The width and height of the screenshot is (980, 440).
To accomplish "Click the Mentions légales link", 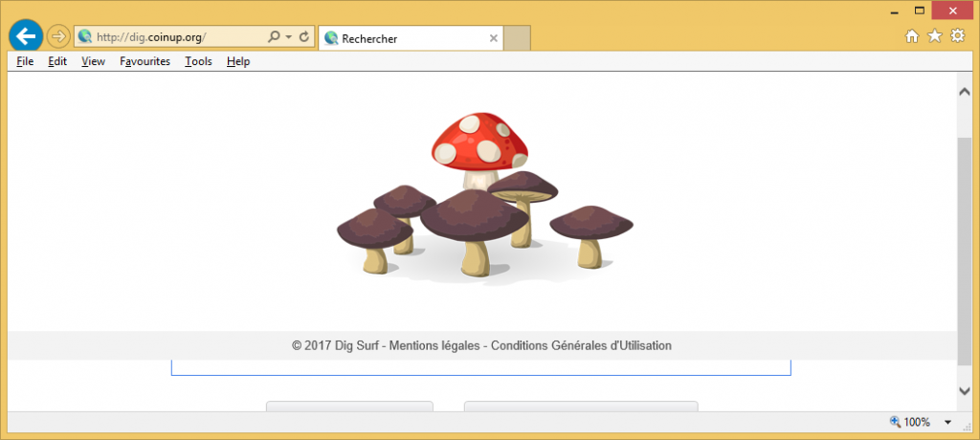I will 434,345.
